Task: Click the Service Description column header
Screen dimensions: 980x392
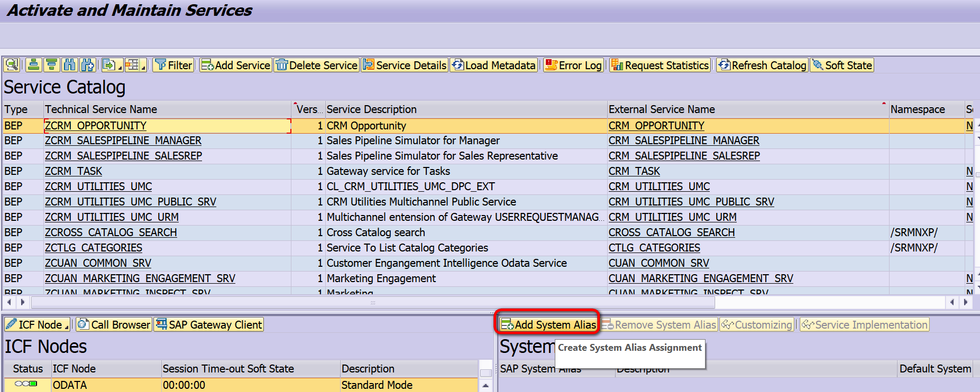Action: (x=466, y=109)
